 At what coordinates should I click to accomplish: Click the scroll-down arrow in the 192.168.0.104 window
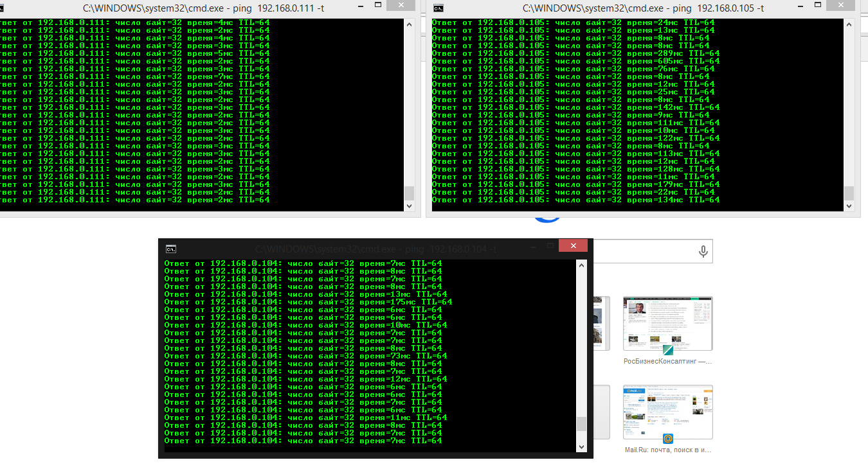(x=581, y=446)
